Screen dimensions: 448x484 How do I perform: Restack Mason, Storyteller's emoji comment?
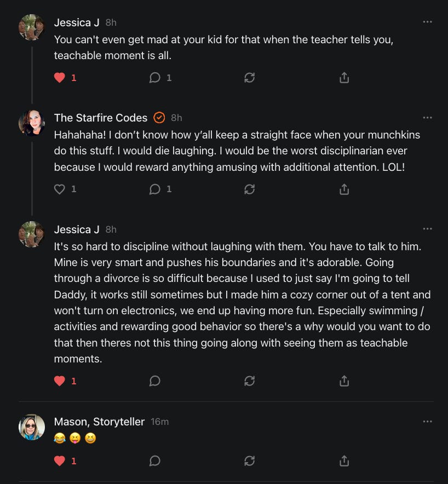[x=249, y=461]
